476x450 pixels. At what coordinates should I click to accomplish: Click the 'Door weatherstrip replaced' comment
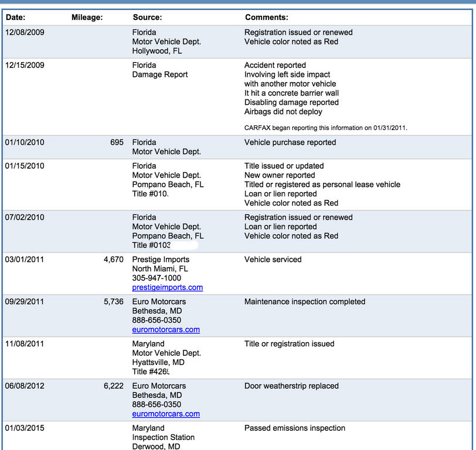pyautogui.click(x=291, y=386)
